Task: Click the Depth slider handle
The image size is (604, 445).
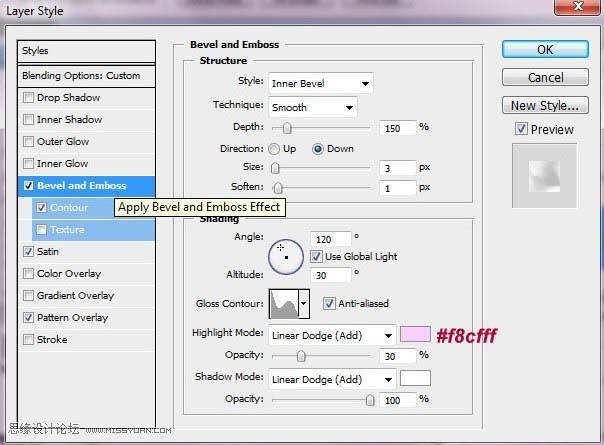Action: (x=287, y=128)
